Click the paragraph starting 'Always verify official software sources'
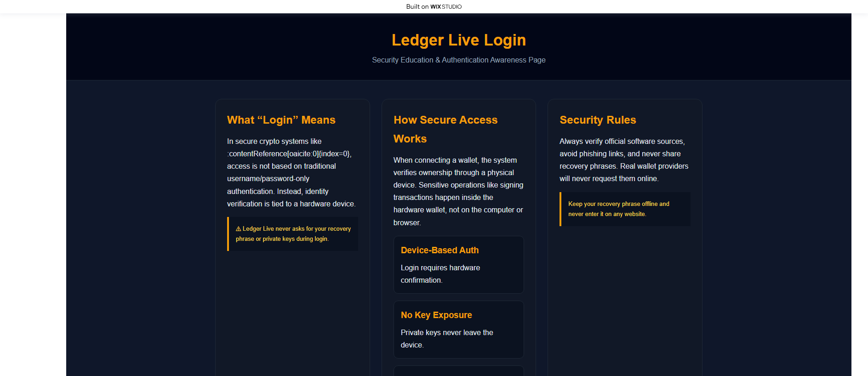This screenshot has height=376, width=868. pos(624,160)
